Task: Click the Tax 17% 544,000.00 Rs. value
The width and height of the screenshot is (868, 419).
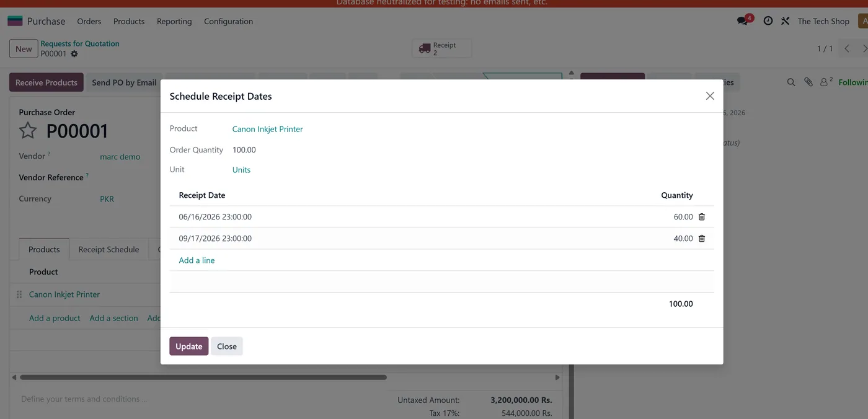Action: 526,413
